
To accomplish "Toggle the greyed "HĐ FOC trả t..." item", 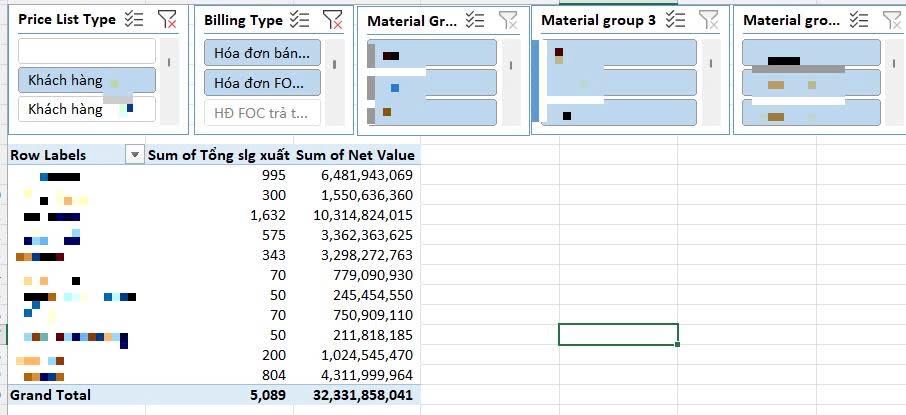I will (x=262, y=112).
